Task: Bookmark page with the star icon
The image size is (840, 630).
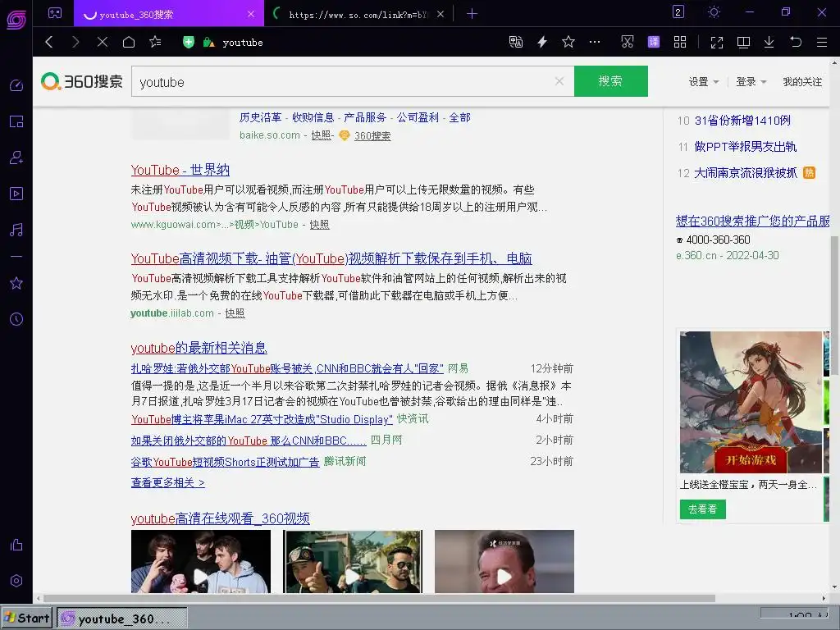Action: pyautogui.click(x=568, y=42)
